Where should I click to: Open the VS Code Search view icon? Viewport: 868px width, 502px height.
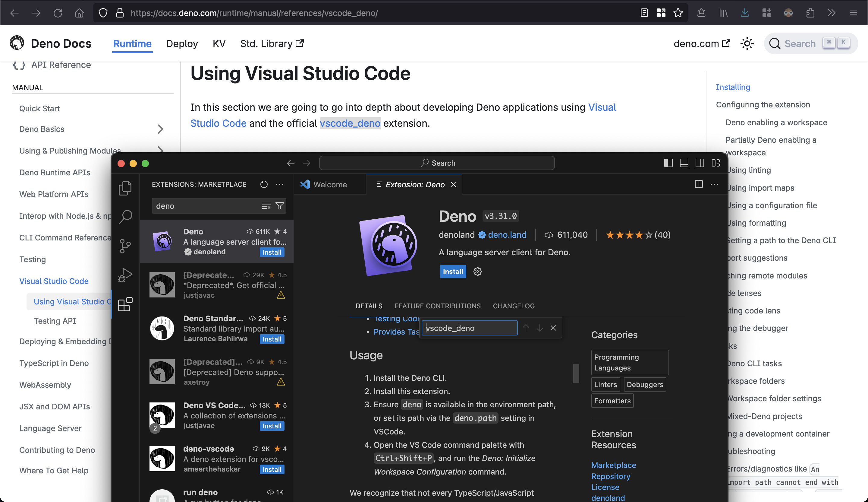coord(125,217)
